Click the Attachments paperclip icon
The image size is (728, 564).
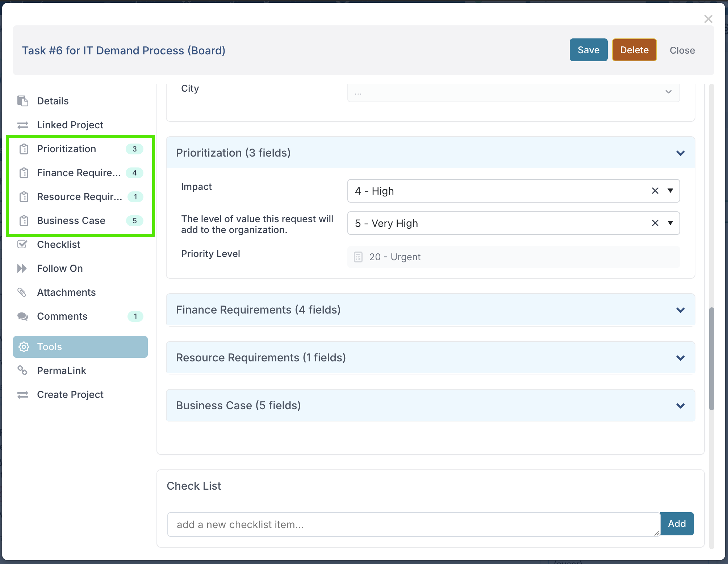[22, 292]
